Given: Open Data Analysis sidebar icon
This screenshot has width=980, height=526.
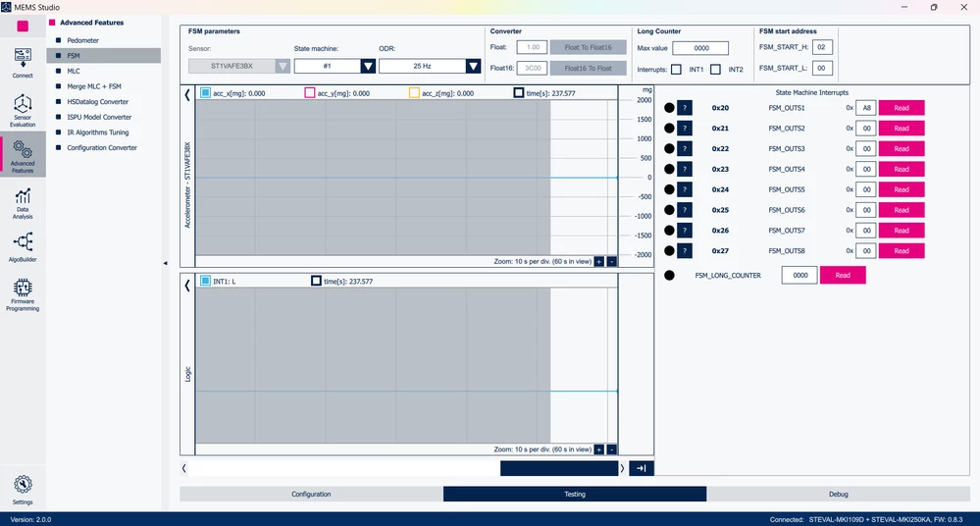Looking at the screenshot, I should [23, 203].
